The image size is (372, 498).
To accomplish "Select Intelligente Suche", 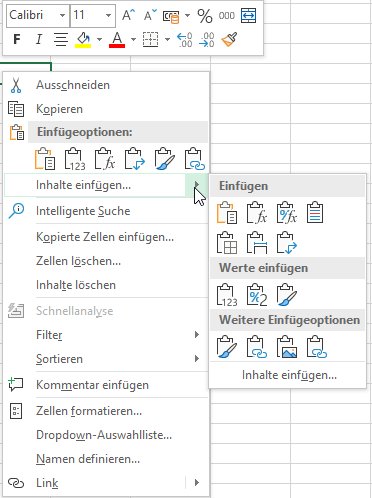I will click(106, 211).
